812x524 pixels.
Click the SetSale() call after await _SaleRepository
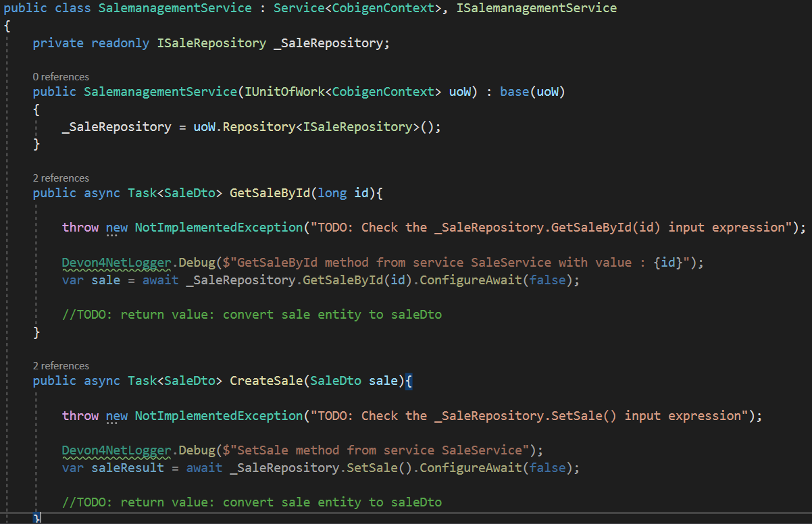tap(376, 467)
